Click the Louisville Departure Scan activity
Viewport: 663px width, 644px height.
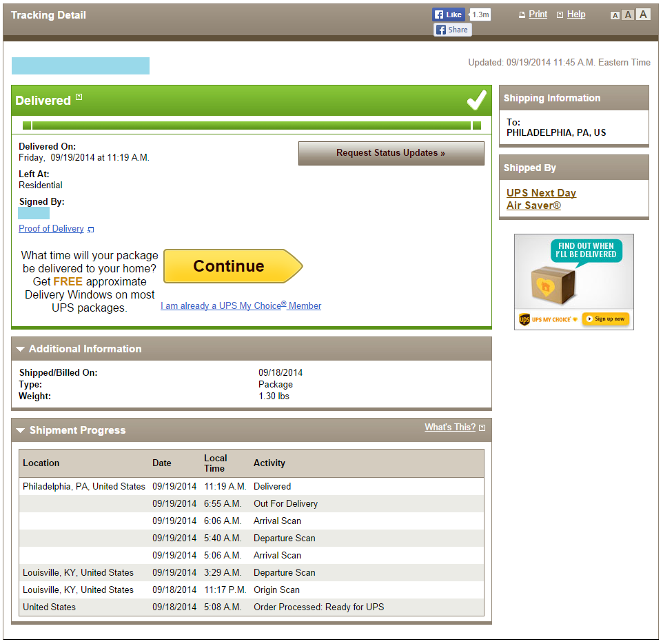click(284, 572)
